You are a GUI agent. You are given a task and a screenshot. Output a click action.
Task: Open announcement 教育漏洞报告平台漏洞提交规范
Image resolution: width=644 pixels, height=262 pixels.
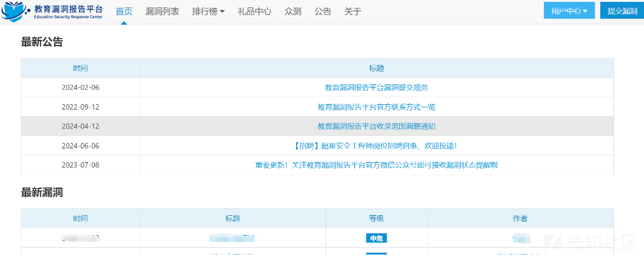point(377,87)
